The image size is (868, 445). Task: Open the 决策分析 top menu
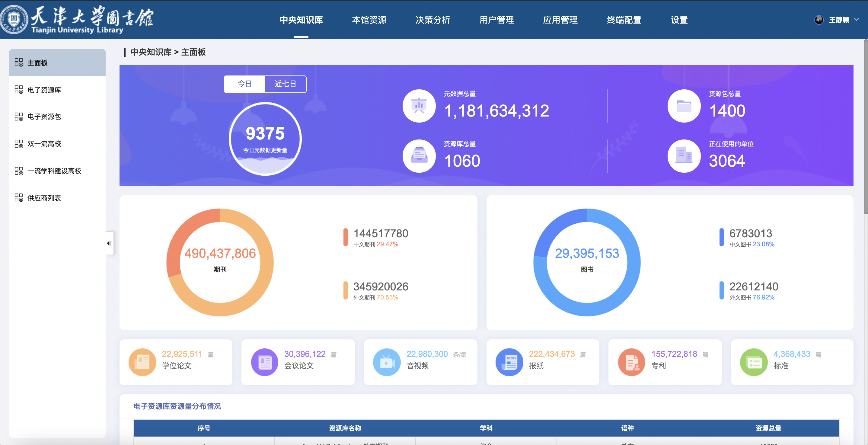[433, 20]
